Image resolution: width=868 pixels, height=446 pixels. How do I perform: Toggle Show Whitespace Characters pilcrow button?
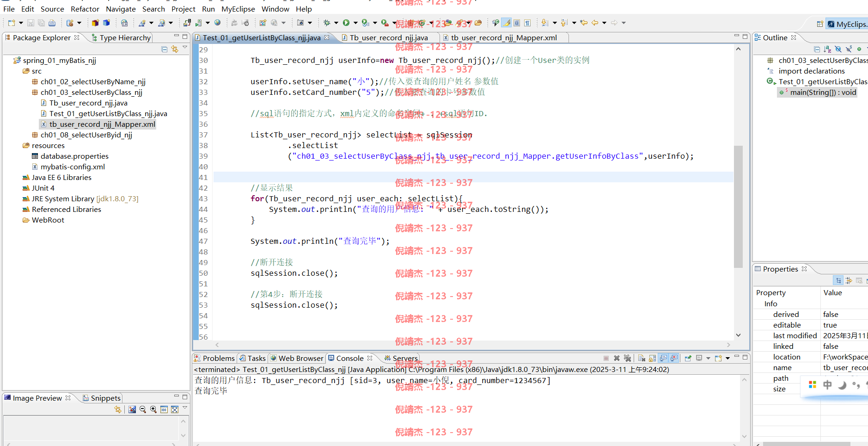[x=527, y=23]
